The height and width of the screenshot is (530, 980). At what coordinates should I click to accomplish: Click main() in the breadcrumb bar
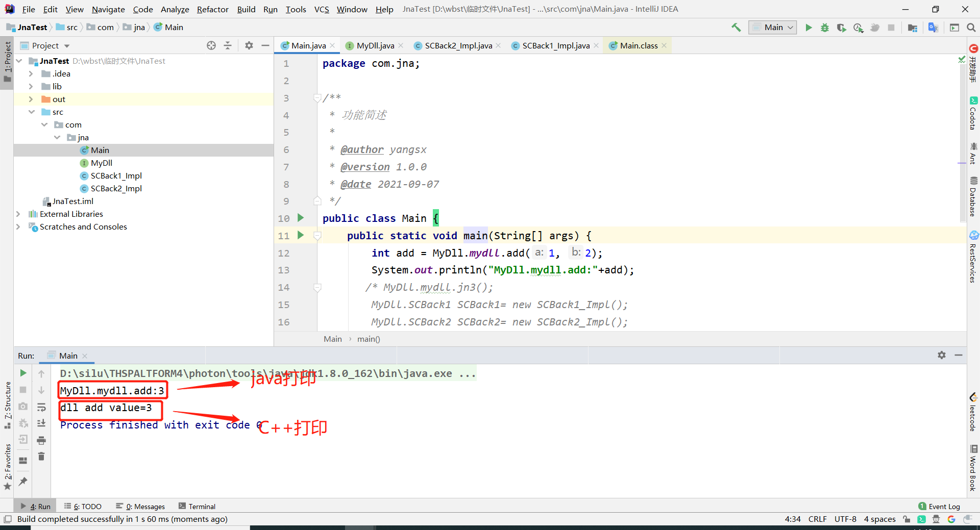369,339
